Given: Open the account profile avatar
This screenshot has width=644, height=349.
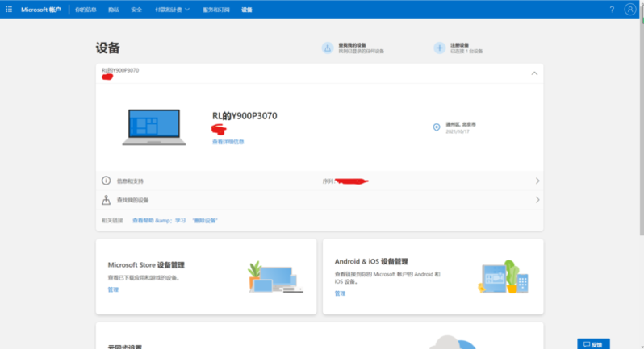Looking at the screenshot, I should point(630,10).
